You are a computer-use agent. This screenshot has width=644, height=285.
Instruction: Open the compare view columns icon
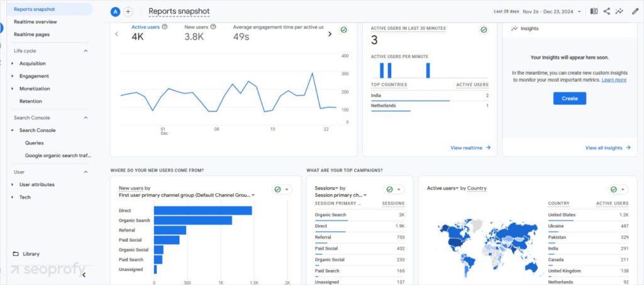click(x=594, y=11)
